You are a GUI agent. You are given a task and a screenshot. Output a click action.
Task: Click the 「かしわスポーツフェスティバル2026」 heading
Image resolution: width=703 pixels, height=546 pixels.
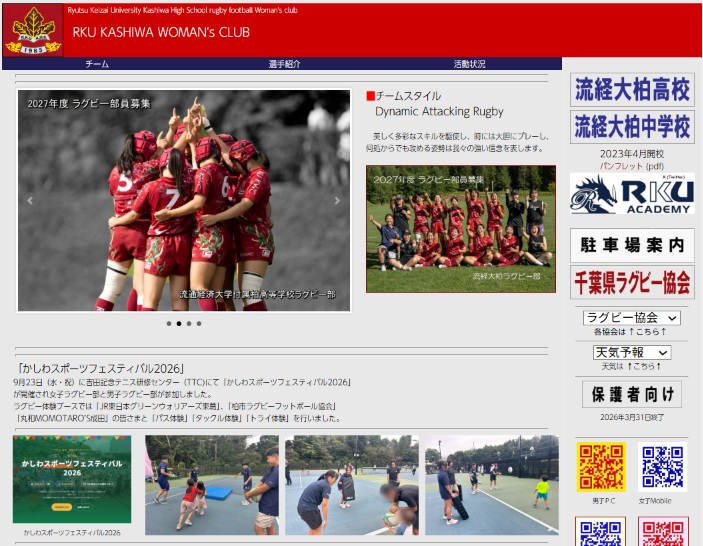click(100, 368)
